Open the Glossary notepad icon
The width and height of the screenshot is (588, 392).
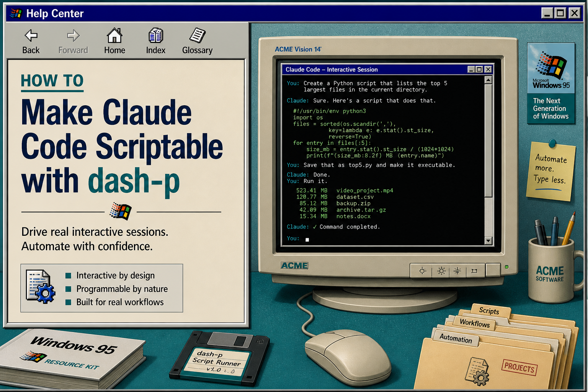click(x=198, y=36)
